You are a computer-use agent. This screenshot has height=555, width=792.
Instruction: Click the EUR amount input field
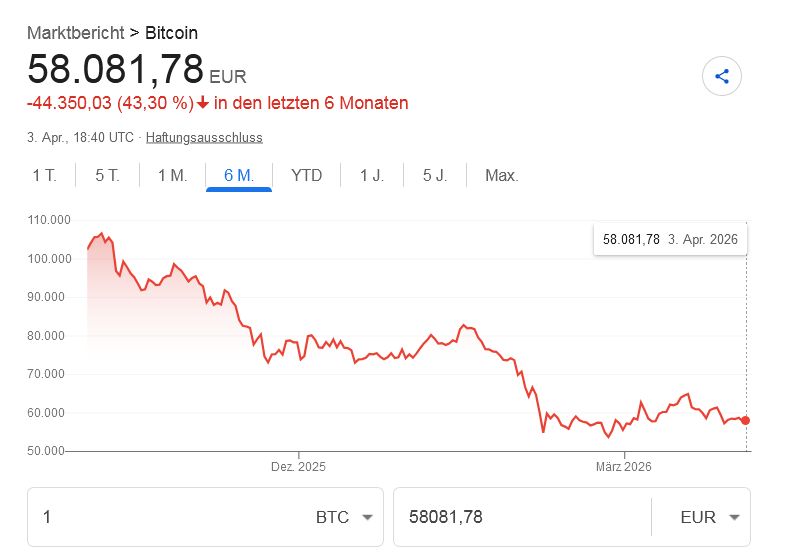(x=520, y=517)
